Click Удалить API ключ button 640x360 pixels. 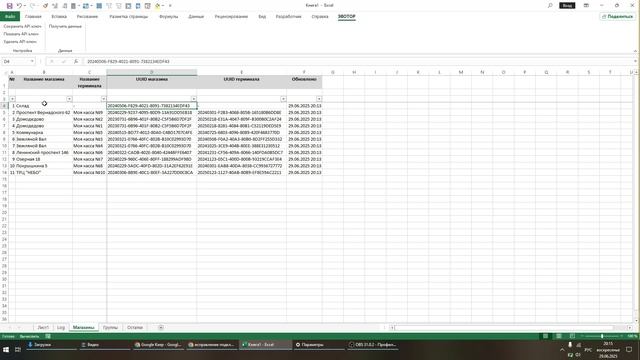pyautogui.click(x=20, y=42)
